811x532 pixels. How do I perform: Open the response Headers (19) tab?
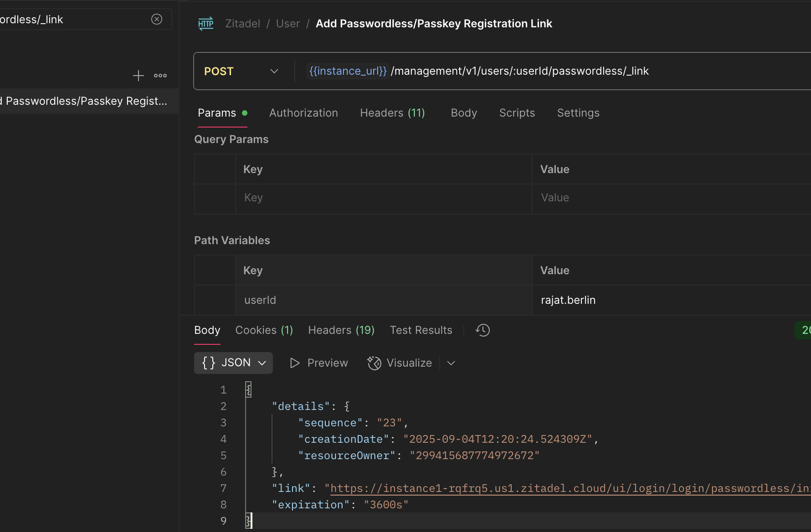click(x=341, y=330)
